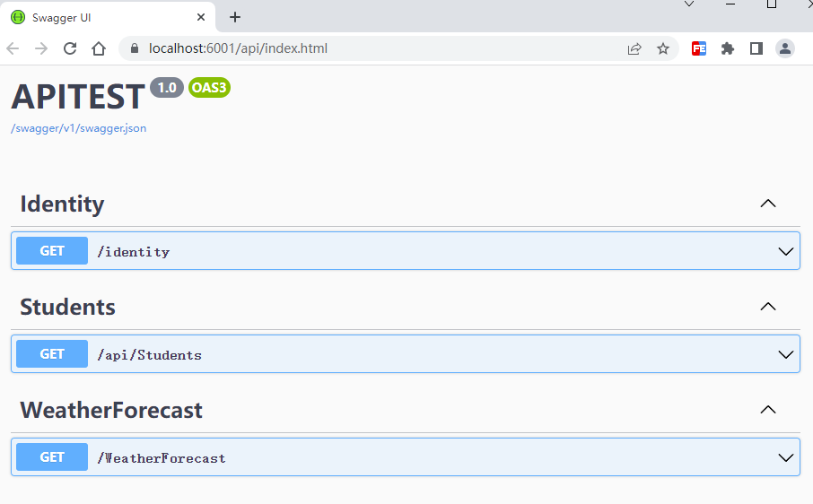Open the user profile avatar

point(785,48)
